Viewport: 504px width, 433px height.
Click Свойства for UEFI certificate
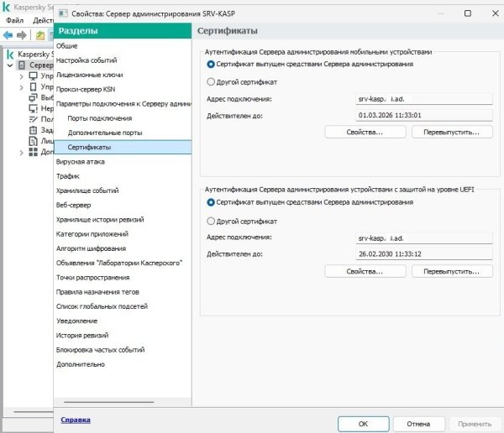[x=365, y=271]
